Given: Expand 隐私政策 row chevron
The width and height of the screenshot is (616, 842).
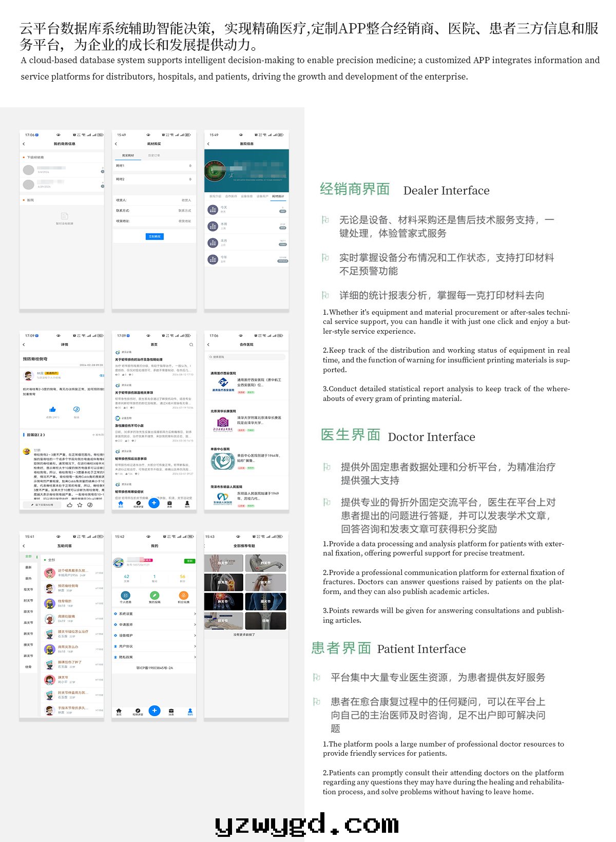Looking at the screenshot, I should 195,657.
